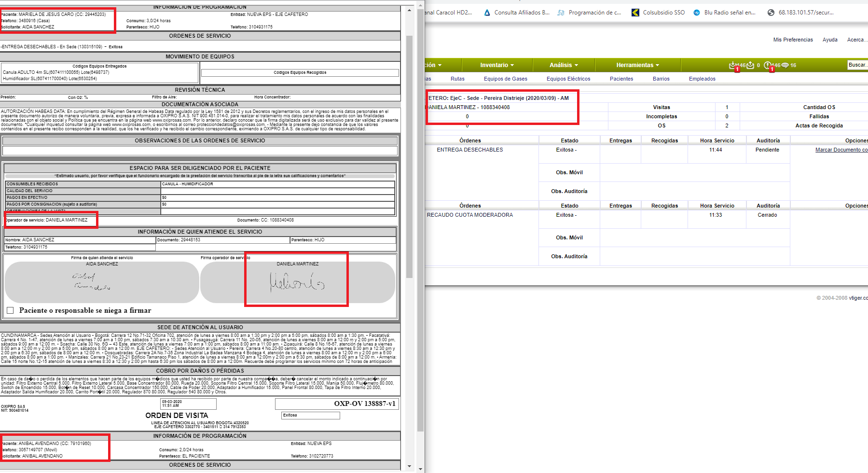Click the document pane scroll down arrow
Viewport: 868px width, 473px height.
[x=409, y=466]
